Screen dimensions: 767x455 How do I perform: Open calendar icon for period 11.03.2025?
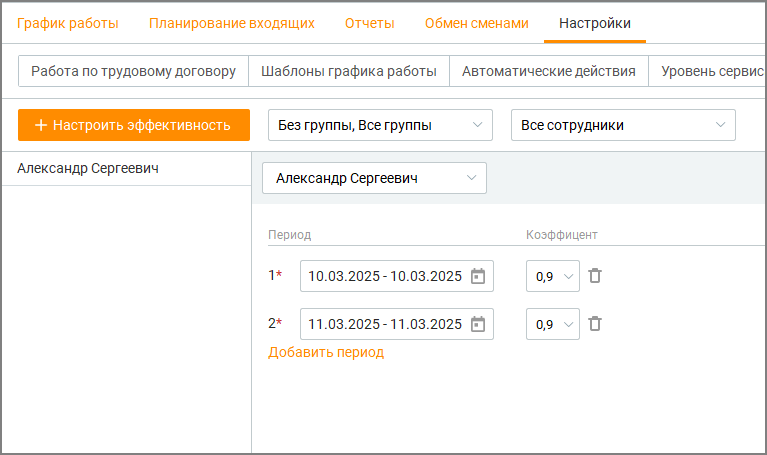pyautogui.click(x=477, y=324)
